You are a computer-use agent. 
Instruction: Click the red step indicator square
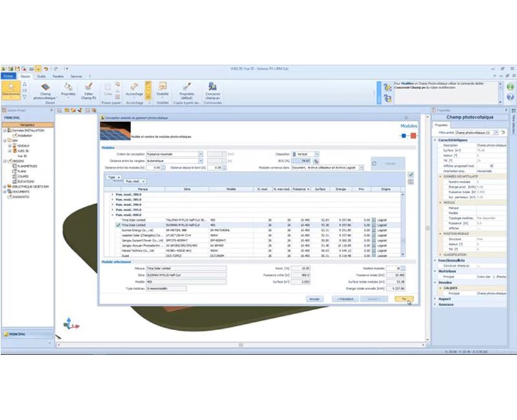pyautogui.click(x=412, y=136)
